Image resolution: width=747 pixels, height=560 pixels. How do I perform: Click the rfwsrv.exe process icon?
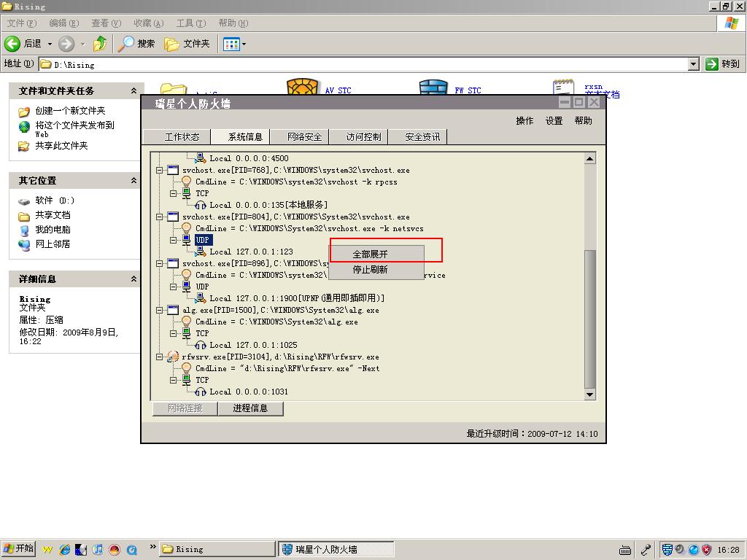(x=172, y=357)
